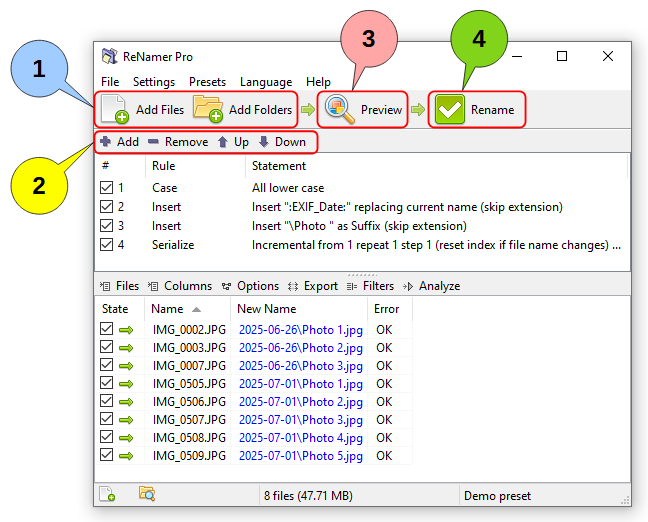
Task: Click Remove rule button label
Action: pyautogui.click(x=186, y=142)
